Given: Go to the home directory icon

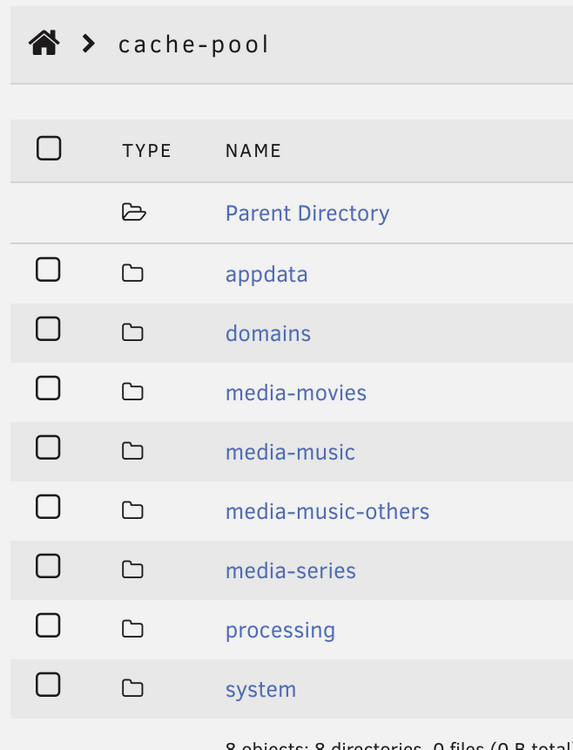Looking at the screenshot, I should [44, 43].
